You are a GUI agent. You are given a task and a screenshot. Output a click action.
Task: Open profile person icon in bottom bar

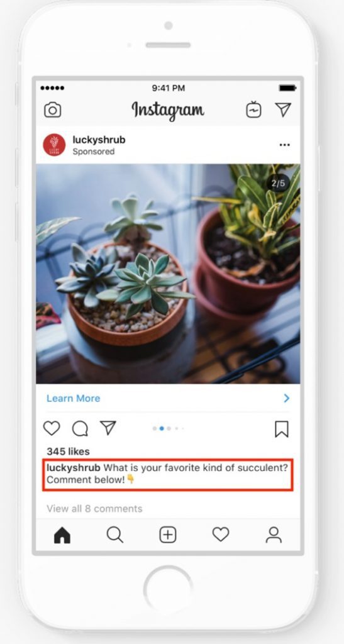click(x=274, y=535)
